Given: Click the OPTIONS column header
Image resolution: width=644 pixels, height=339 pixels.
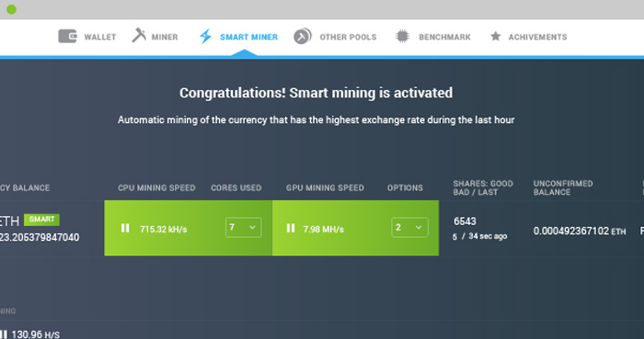Looking at the screenshot, I should (405, 187).
